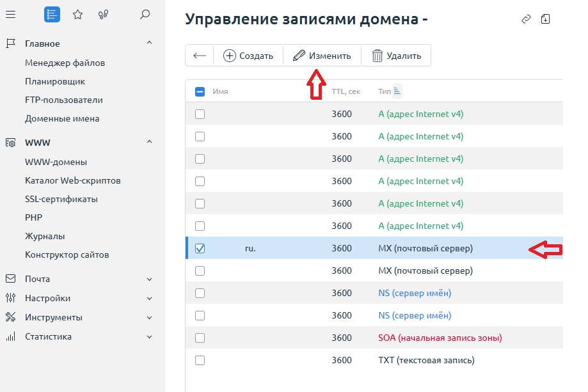Select the SOA record row
588x392 pixels.
[200, 338]
